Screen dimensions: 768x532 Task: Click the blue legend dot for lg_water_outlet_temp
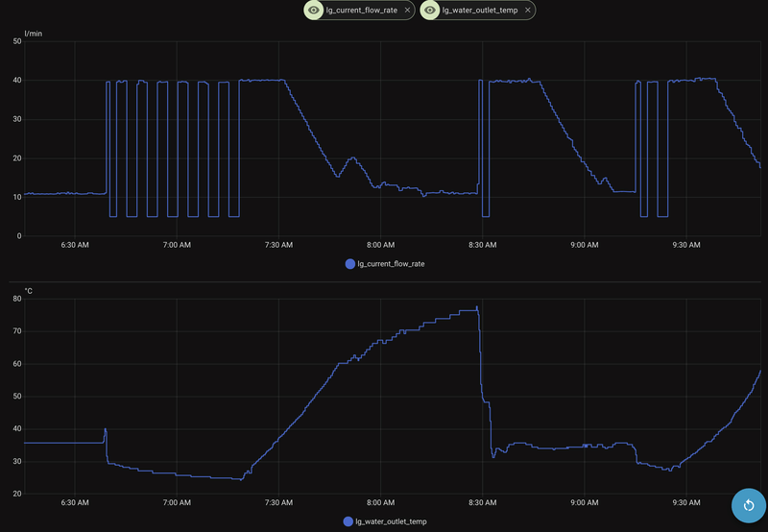click(x=348, y=521)
